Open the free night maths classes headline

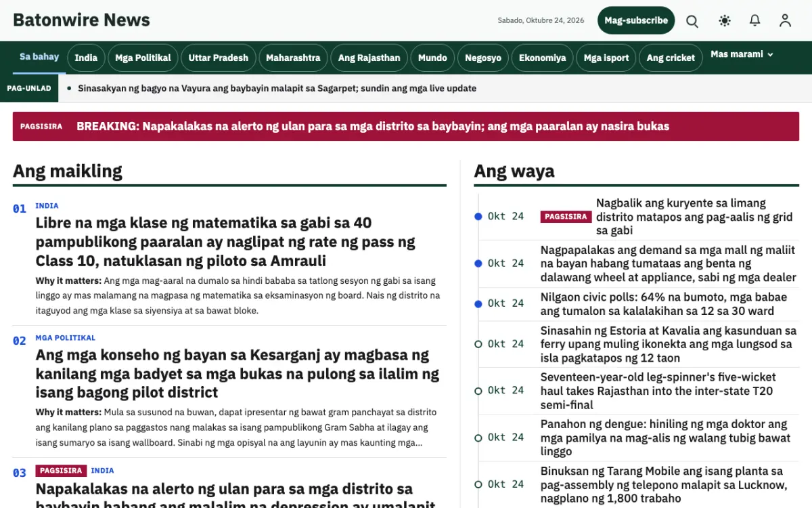(225, 242)
